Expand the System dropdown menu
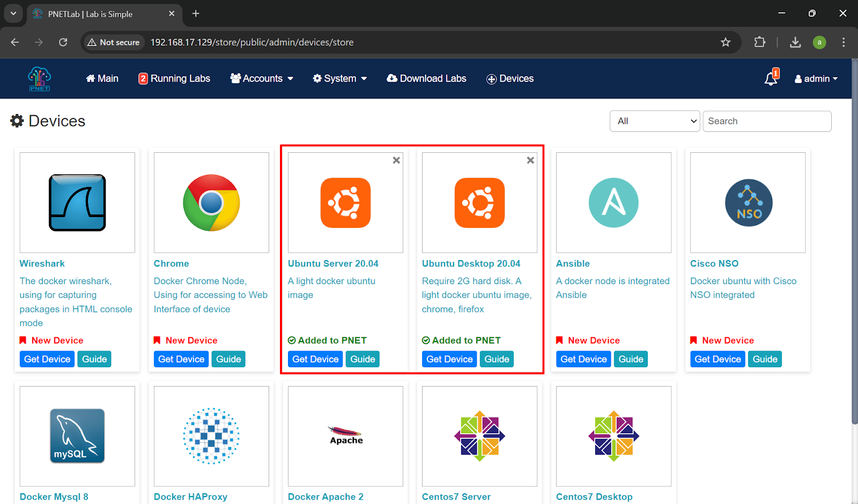Viewport: 858px width, 504px height. point(340,78)
